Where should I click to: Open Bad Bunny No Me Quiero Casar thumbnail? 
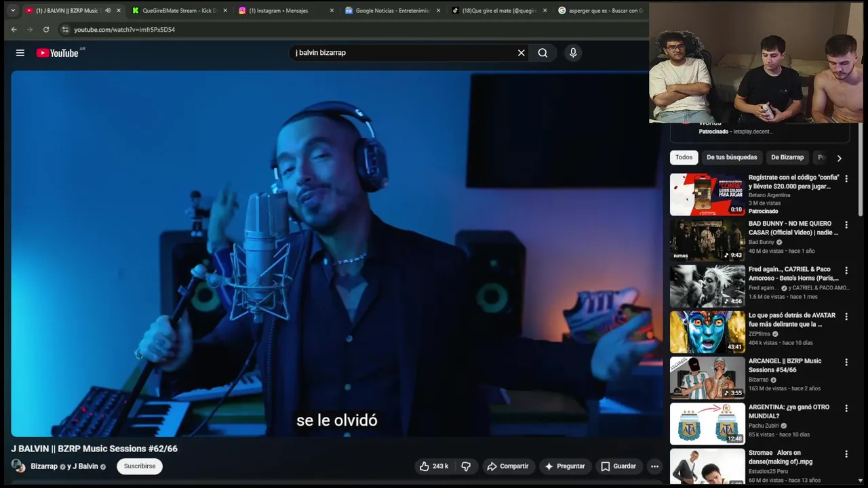[707, 240]
